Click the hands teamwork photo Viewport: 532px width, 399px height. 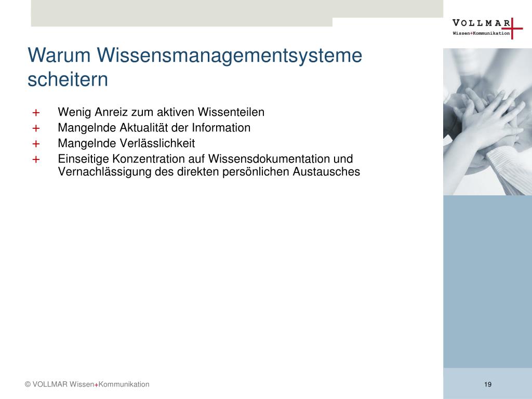(487, 122)
